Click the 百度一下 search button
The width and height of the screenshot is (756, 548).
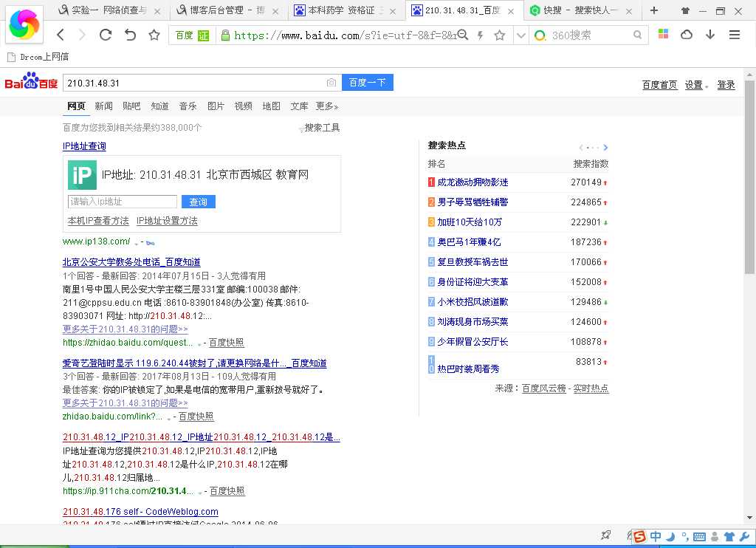[x=368, y=83]
